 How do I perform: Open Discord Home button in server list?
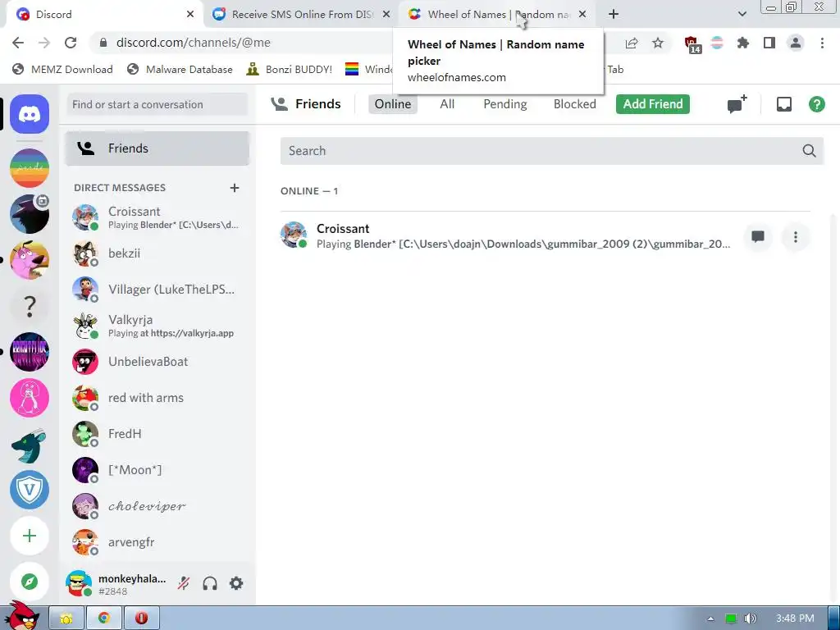(x=30, y=114)
